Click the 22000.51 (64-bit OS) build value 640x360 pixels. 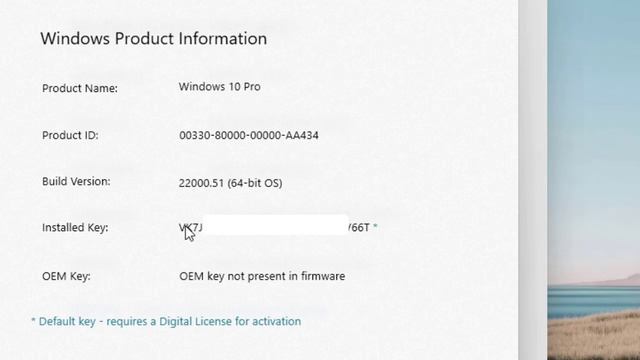click(x=230, y=183)
